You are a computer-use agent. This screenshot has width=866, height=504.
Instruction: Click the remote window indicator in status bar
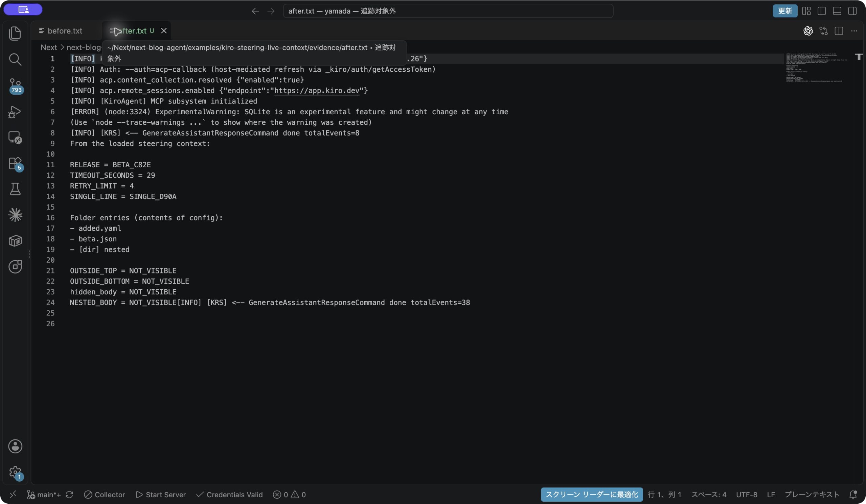[x=13, y=495]
